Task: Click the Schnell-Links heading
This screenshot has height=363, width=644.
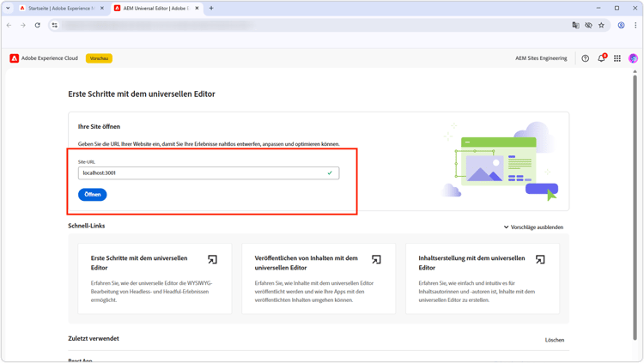Action: click(x=86, y=226)
